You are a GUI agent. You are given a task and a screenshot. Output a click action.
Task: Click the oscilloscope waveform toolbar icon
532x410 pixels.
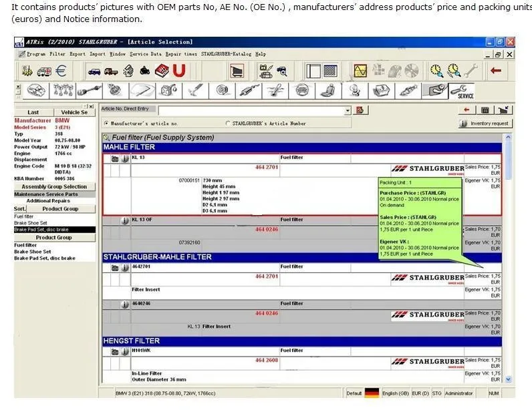(360, 71)
